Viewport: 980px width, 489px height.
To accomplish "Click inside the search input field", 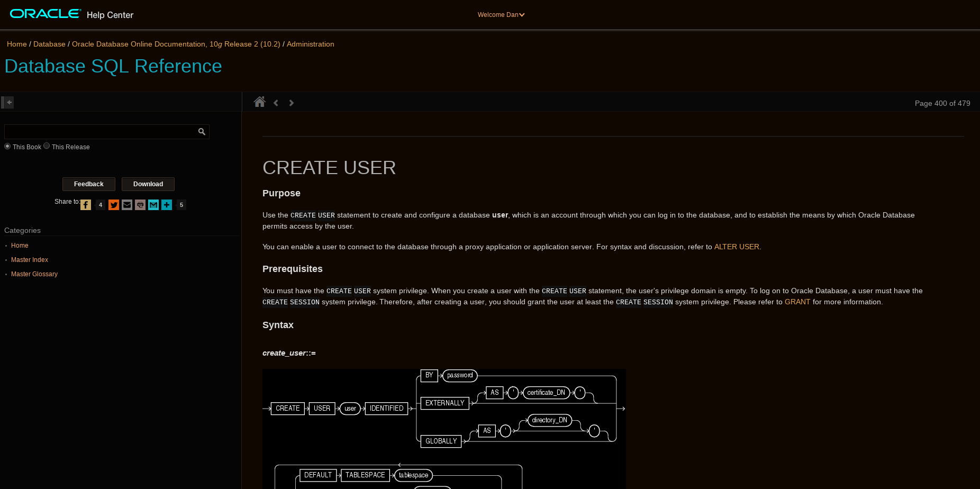I will 101,131.
